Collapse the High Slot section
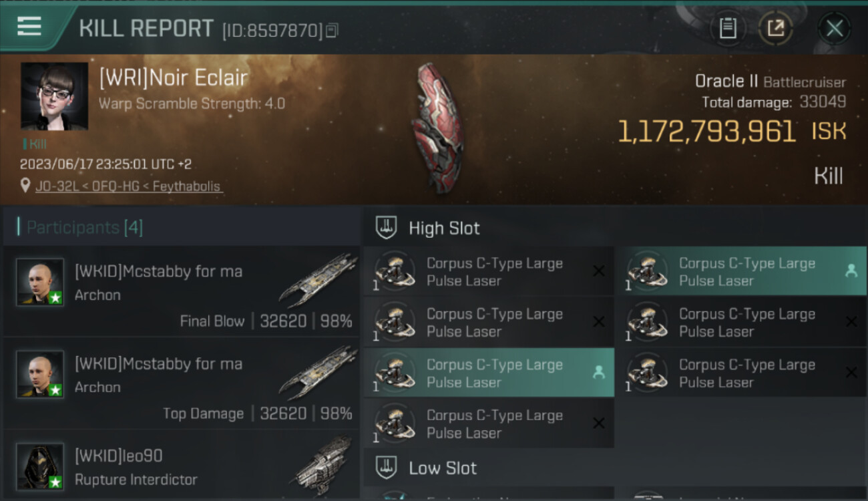 (428, 228)
